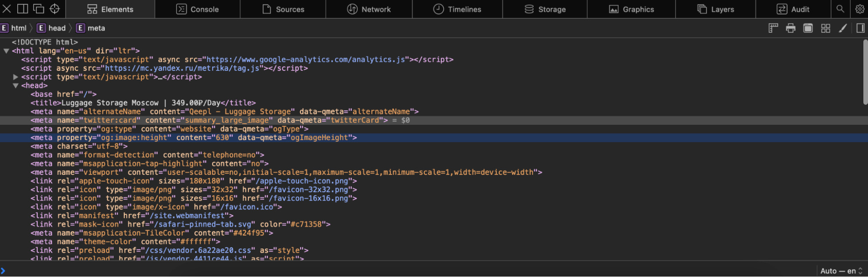
Task: Expand the collapsed script text/javascript node
Action: tap(16, 77)
